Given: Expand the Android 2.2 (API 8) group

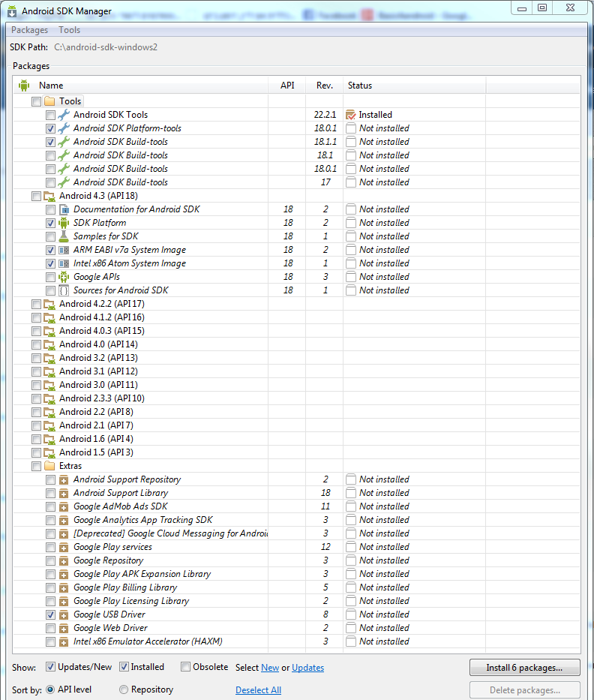Looking at the screenshot, I should pos(96,412).
